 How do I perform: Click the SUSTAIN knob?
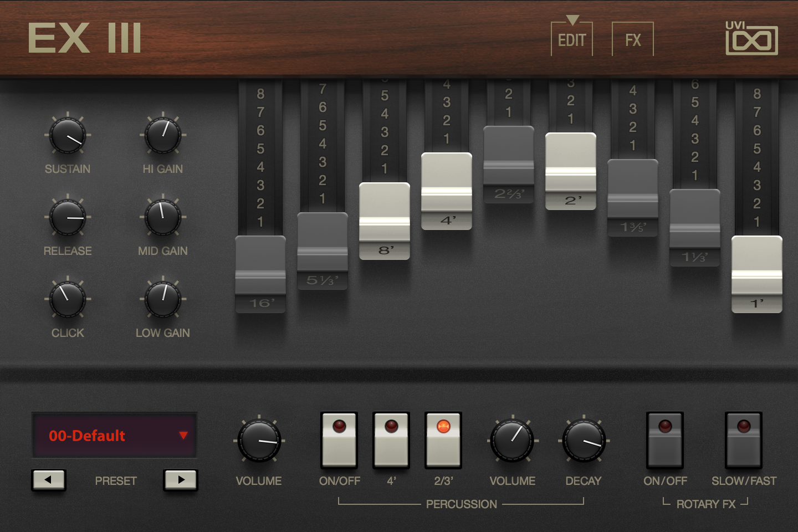coord(68,135)
